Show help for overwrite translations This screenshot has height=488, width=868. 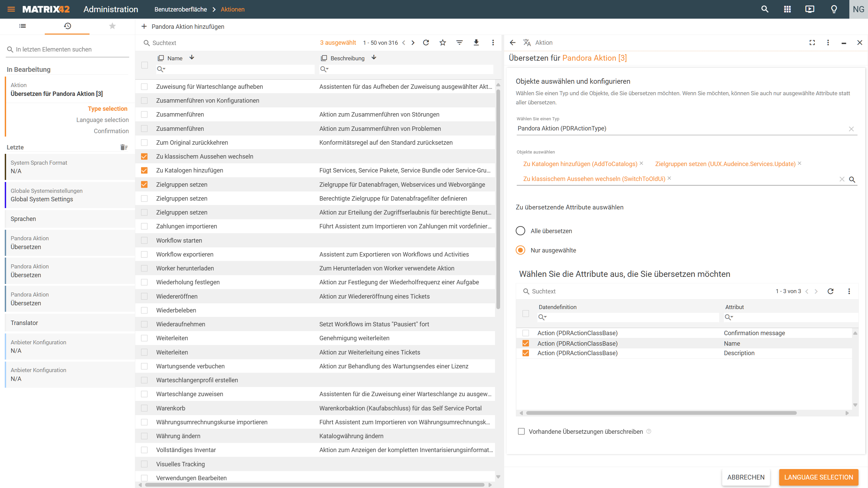coord(649,431)
